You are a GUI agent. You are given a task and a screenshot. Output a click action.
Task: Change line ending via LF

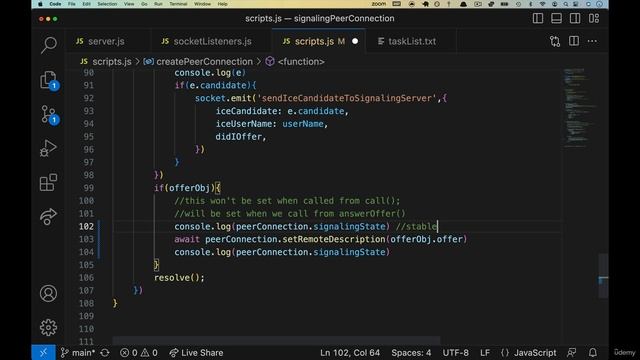[x=485, y=353]
